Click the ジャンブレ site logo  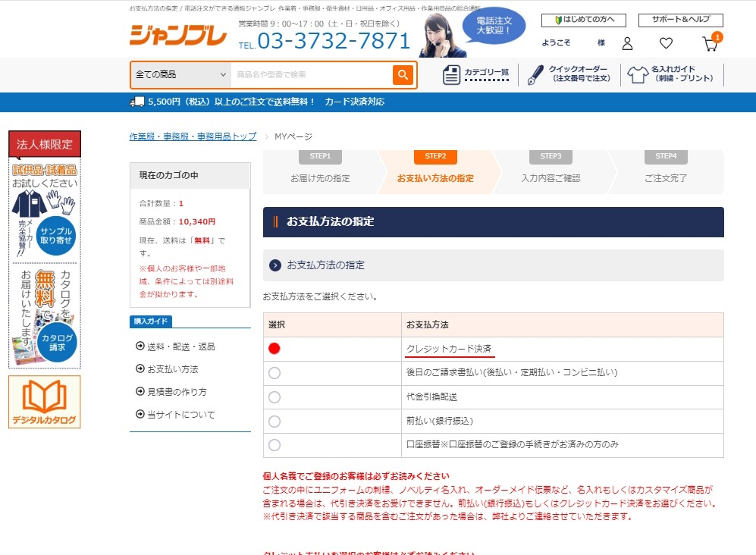(177, 36)
